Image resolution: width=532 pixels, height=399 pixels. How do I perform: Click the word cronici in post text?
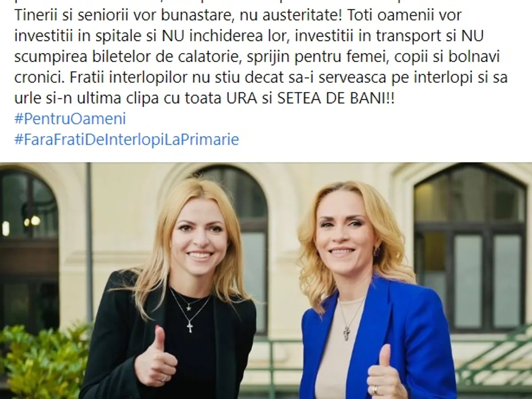click(39, 77)
